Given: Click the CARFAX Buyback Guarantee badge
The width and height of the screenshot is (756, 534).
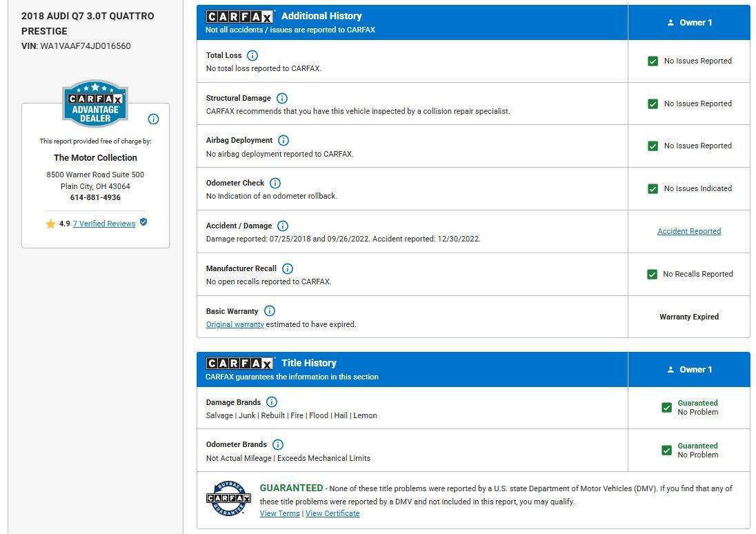Looking at the screenshot, I should (x=228, y=498).
